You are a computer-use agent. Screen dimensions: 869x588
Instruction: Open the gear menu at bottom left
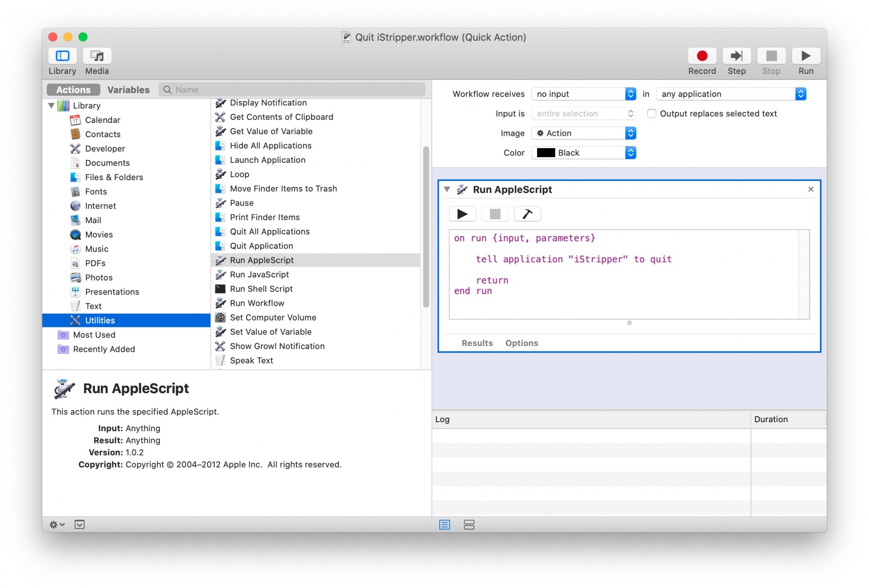[57, 525]
